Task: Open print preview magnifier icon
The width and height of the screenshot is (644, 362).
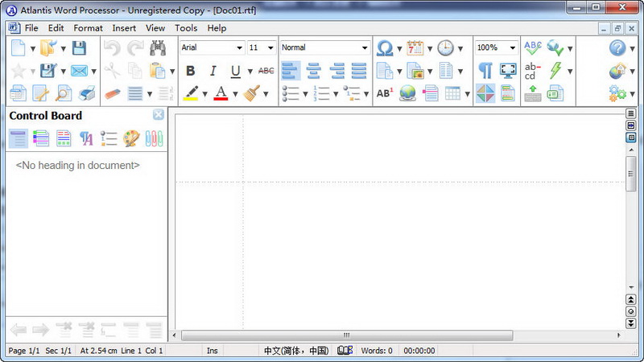Action: [x=64, y=93]
